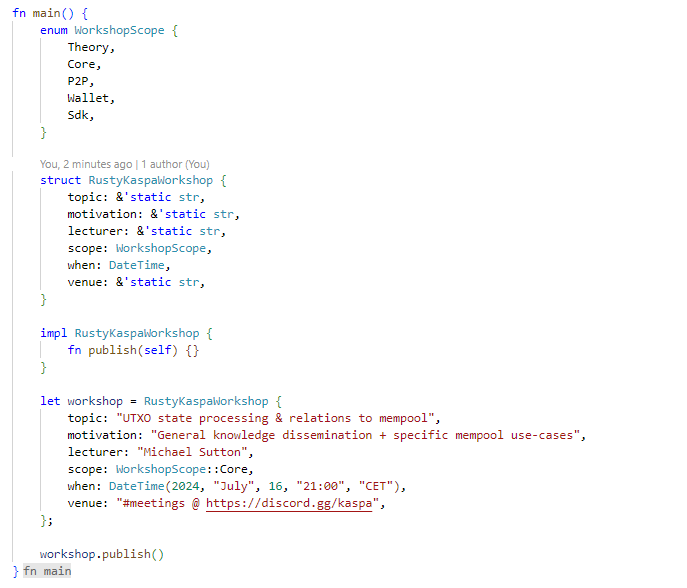Select the 'Sdk,' enum variant

pyautogui.click(x=81, y=116)
